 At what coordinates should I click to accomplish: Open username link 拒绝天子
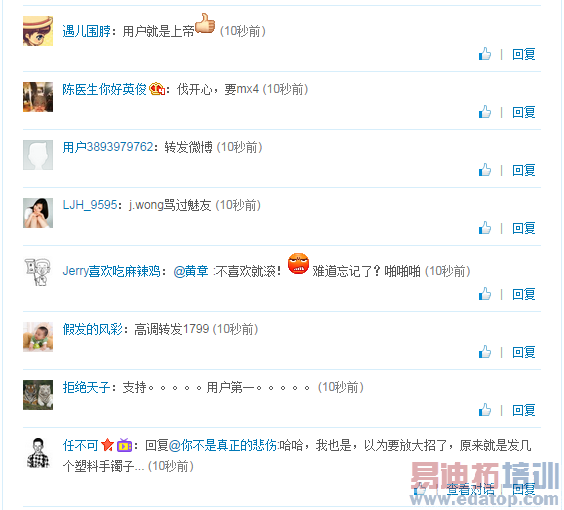tap(86, 387)
